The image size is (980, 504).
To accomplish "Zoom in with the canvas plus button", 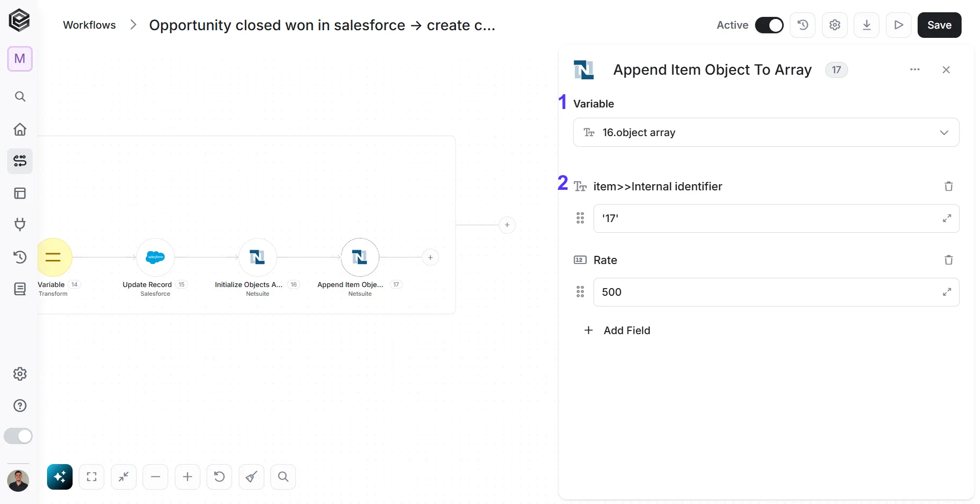I will (188, 477).
